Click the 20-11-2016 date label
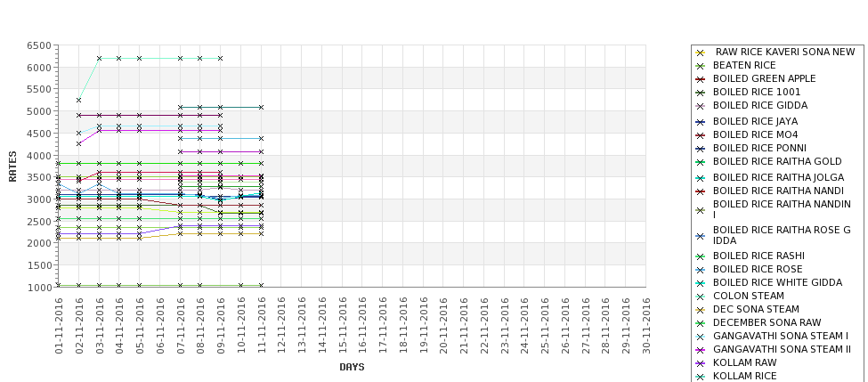The height and width of the screenshot is (382, 868). (x=443, y=326)
